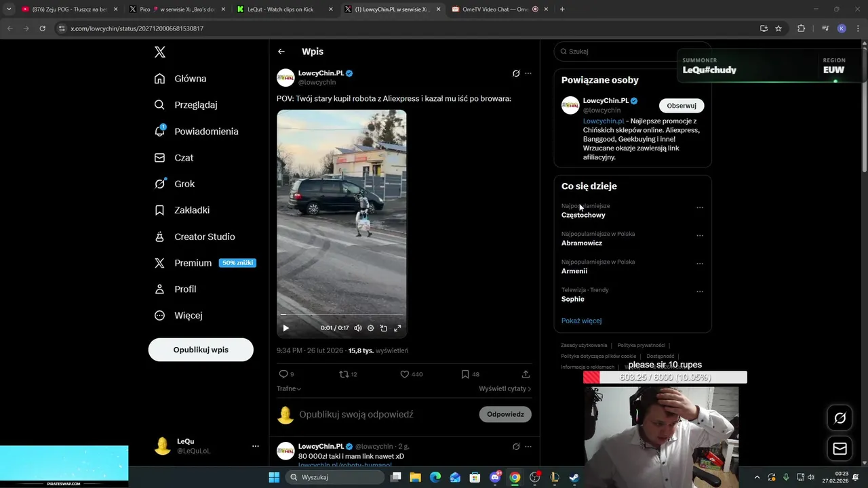Click the X logo in sidebar

point(159,52)
